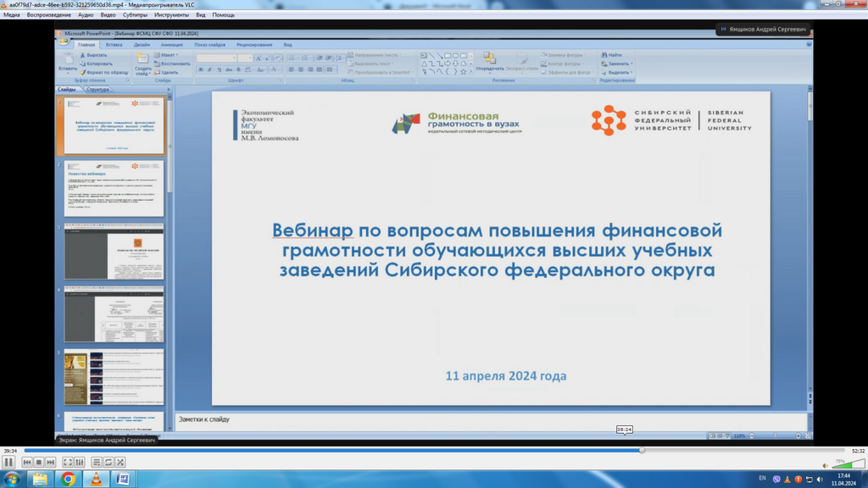Expand the Макет layout dropdown
868x488 pixels.
(x=166, y=55)
